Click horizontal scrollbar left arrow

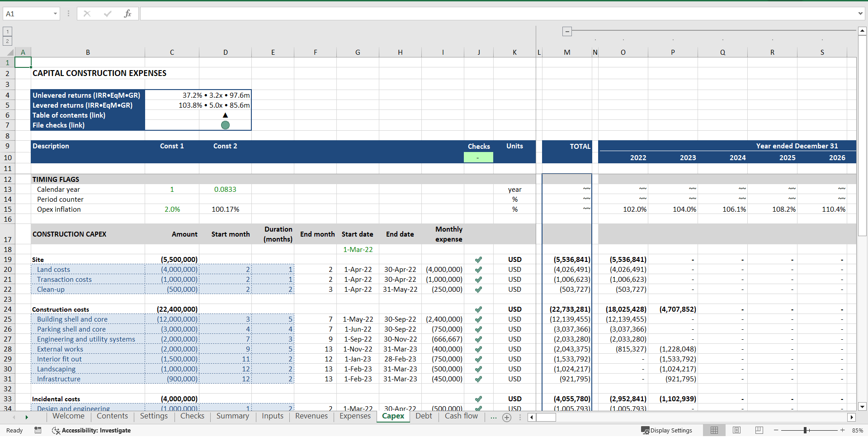532,418
